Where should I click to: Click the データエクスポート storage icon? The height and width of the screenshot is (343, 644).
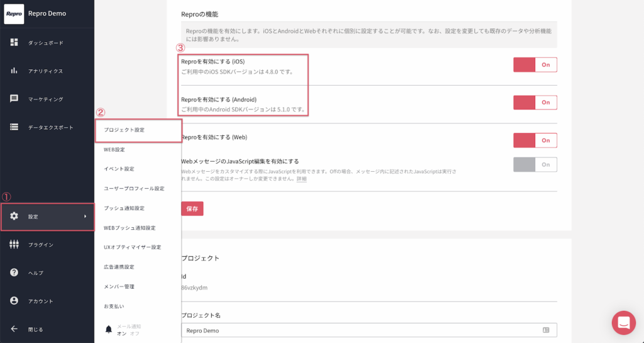click(x=14, y=127)
